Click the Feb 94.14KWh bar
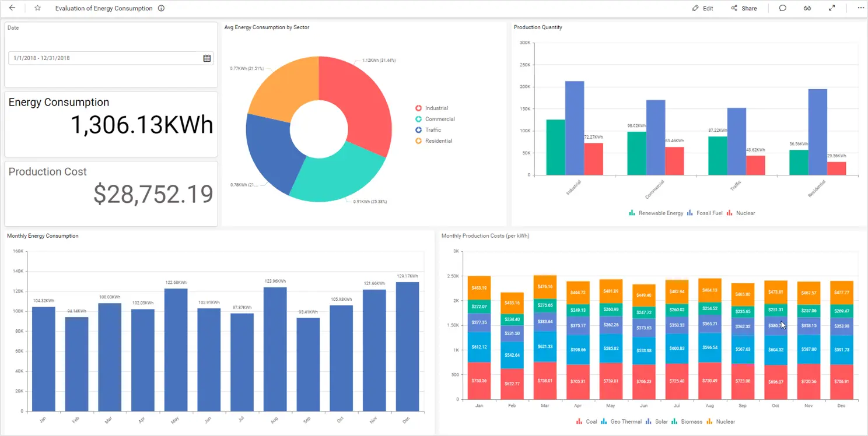Screen dimensions: 868x436 [x=76, y=364]
